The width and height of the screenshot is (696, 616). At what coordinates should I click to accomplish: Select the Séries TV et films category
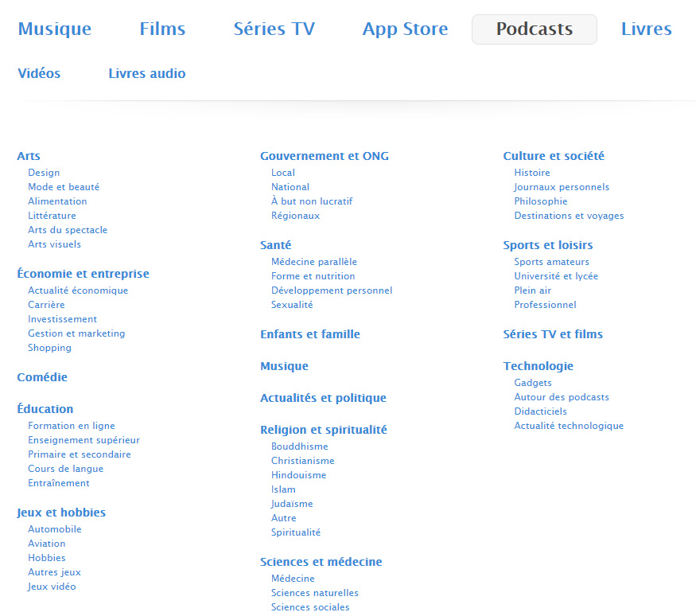(552, 334)
